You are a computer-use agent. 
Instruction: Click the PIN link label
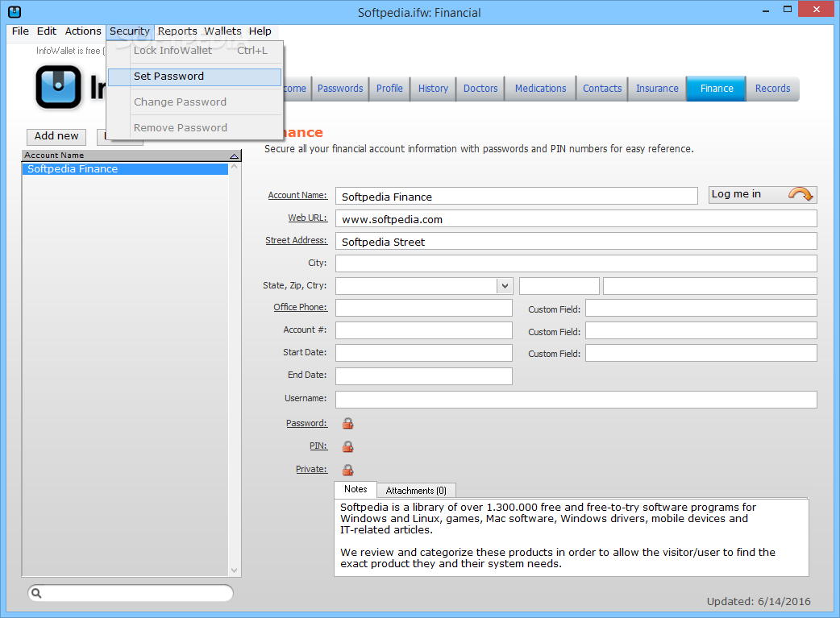pos(318,446)
